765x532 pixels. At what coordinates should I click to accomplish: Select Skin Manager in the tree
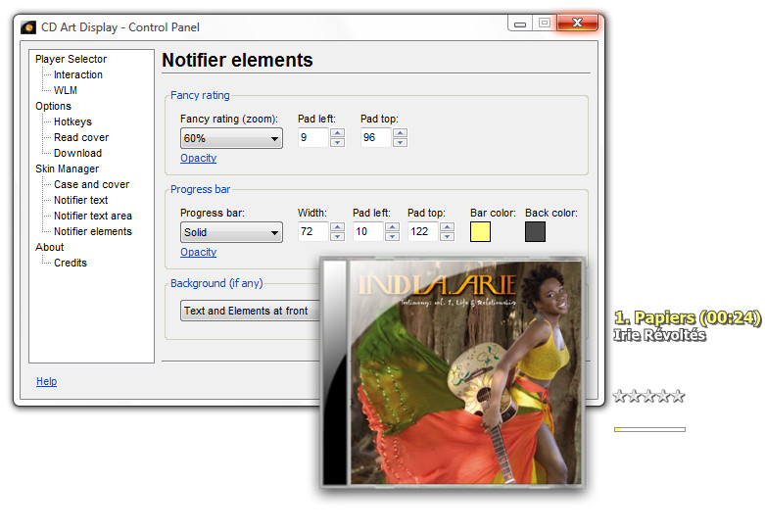pyautogui.click(x=67, y=169)
